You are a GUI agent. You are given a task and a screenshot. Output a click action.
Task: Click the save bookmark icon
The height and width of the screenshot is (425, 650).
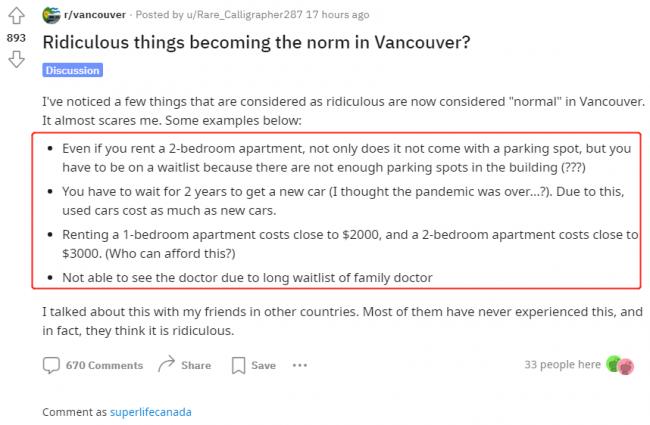pos(238,365)
